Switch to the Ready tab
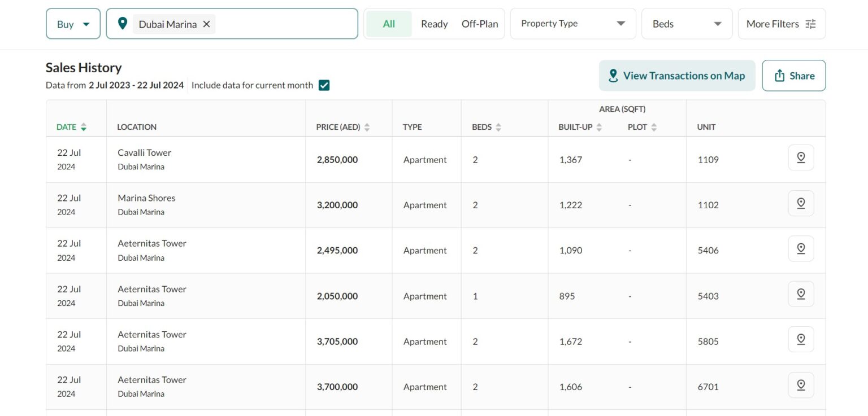 pos(434,24)
